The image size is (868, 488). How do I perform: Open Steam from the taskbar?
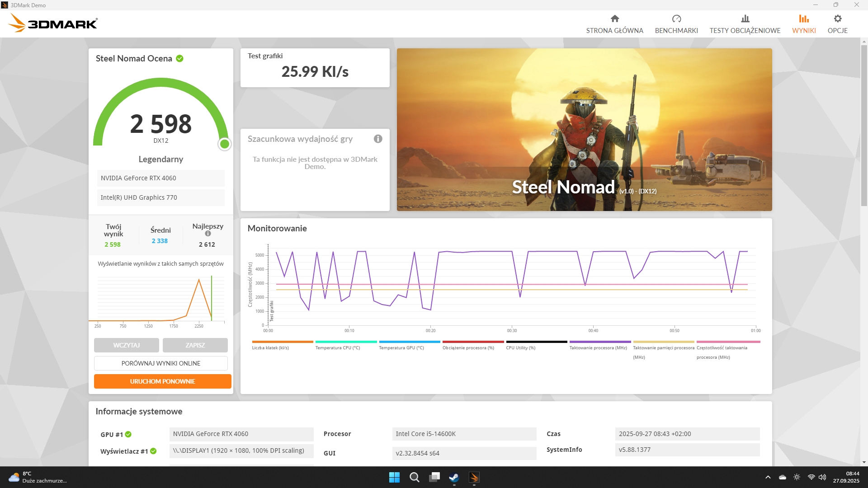[x=454, y=477]
